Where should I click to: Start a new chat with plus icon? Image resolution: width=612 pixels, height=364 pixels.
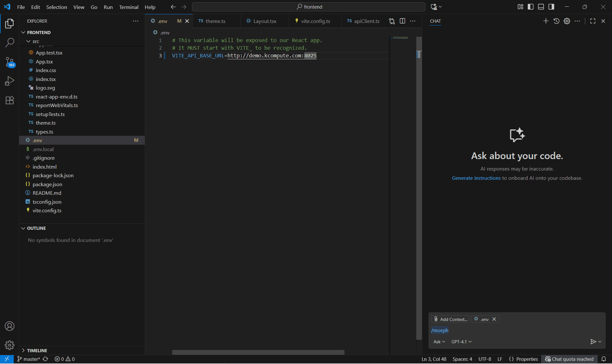(x=546, y=21)
